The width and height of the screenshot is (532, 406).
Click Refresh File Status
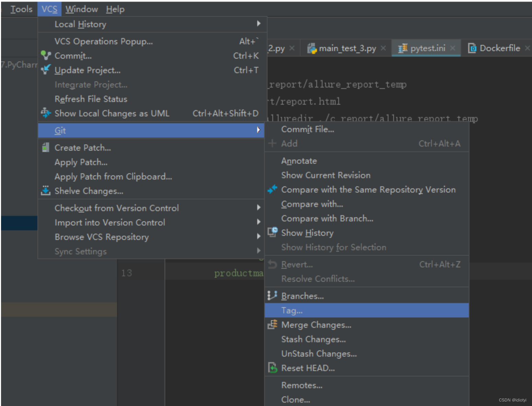pyautogui.click(x=151, y=99)
